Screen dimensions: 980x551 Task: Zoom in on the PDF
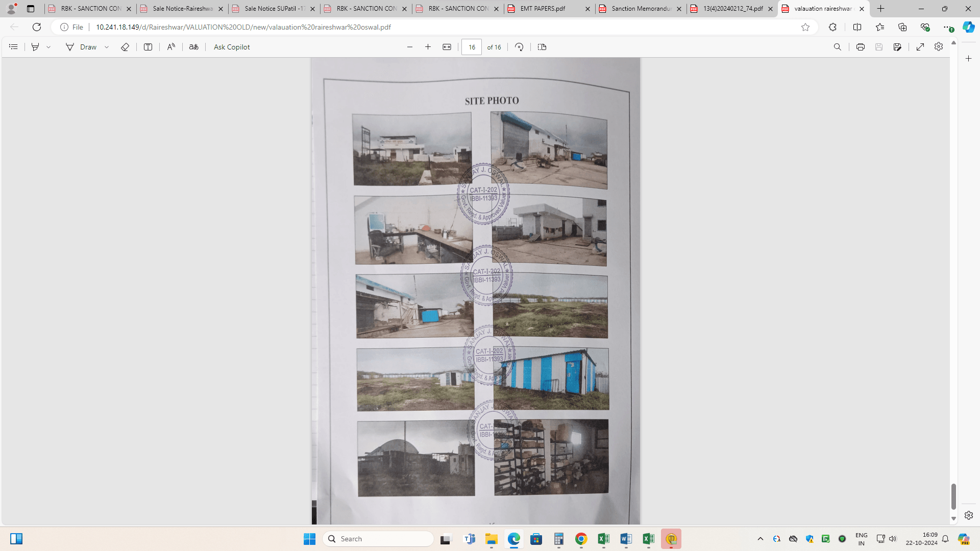pos(428,47)
